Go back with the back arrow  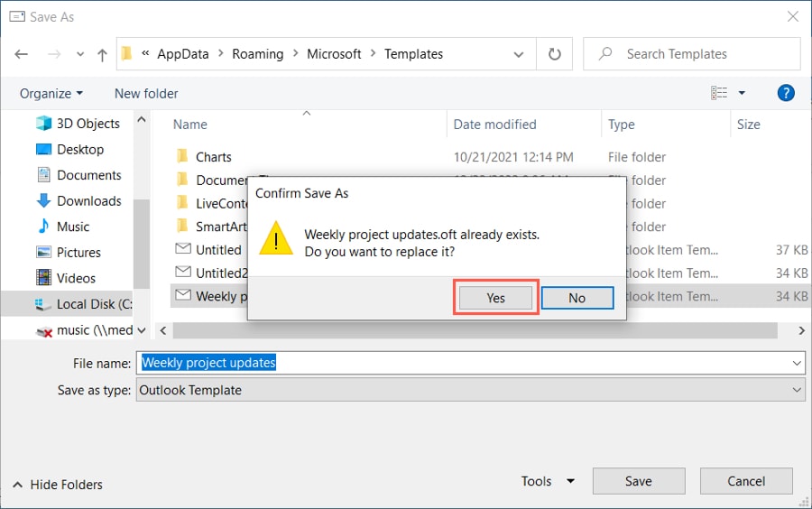[x=22, y=54]
